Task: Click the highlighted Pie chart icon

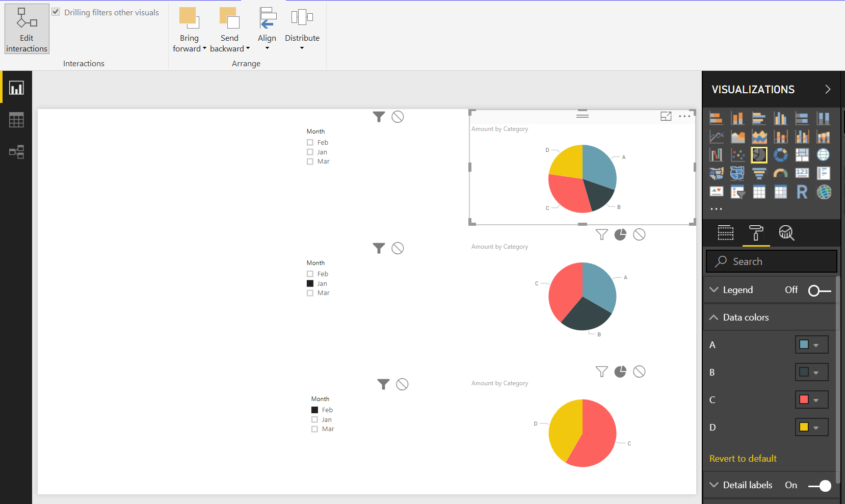Action: click(x=759, y=155)
